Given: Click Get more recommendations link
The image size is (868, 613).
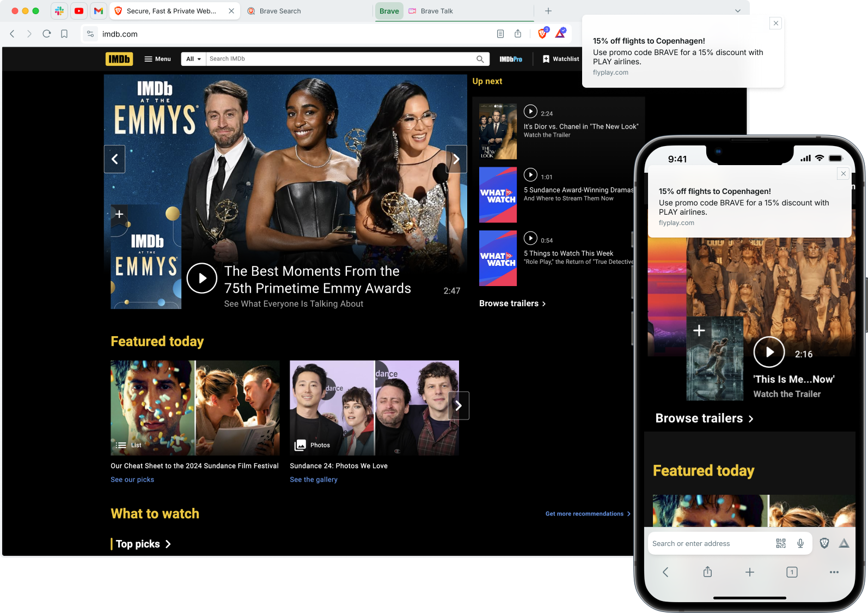Looking at the screenshot, I should click(x=587, y=514).
